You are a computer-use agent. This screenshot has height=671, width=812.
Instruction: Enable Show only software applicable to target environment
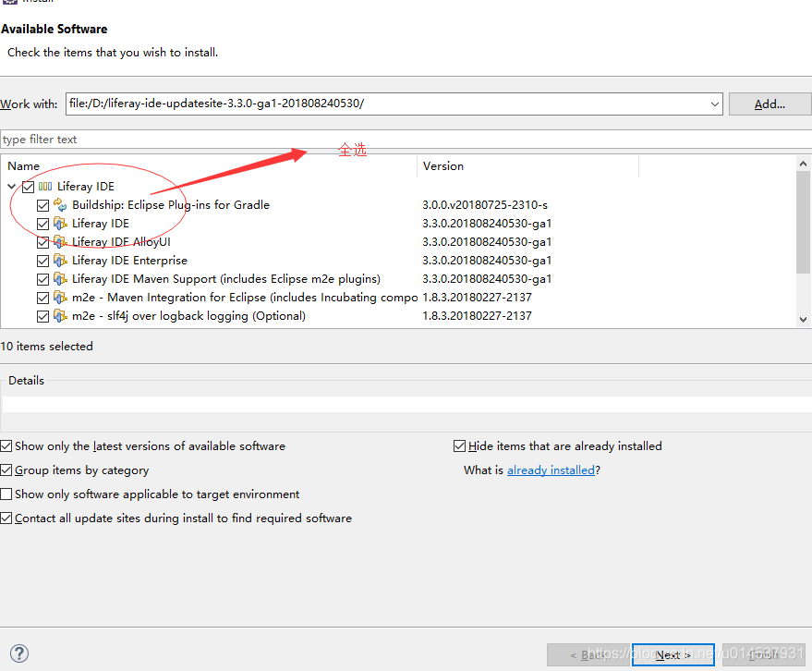[x=6, y=494]
